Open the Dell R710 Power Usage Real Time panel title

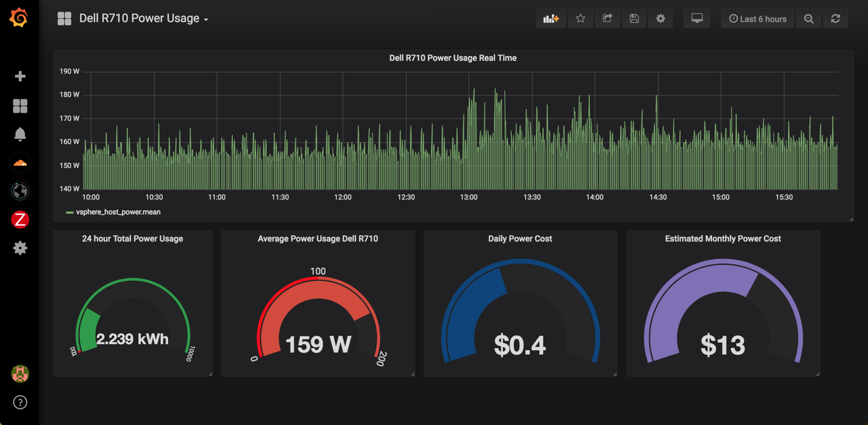point(452,58)
